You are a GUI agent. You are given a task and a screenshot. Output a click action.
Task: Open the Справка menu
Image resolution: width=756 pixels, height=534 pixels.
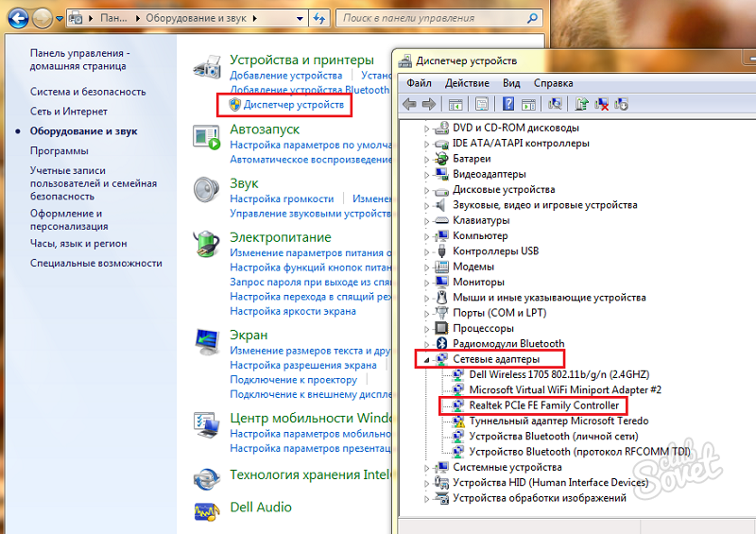553,83
